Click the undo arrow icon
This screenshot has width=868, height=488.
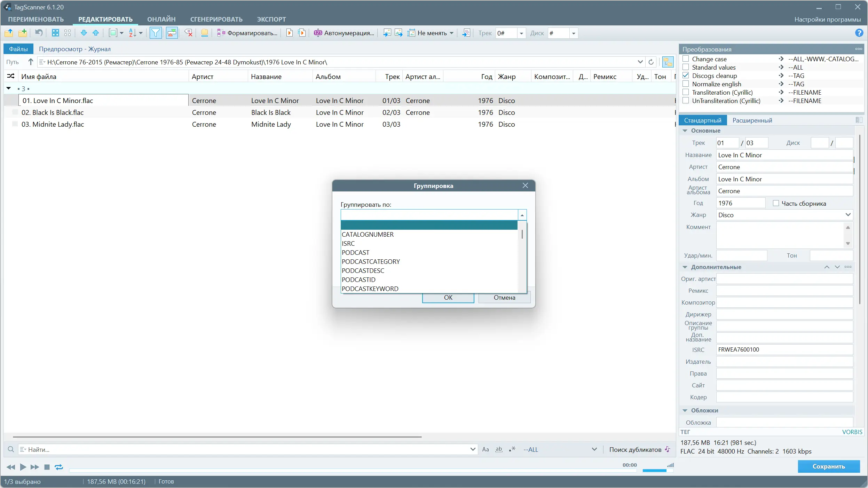click(x=39, y=33)
